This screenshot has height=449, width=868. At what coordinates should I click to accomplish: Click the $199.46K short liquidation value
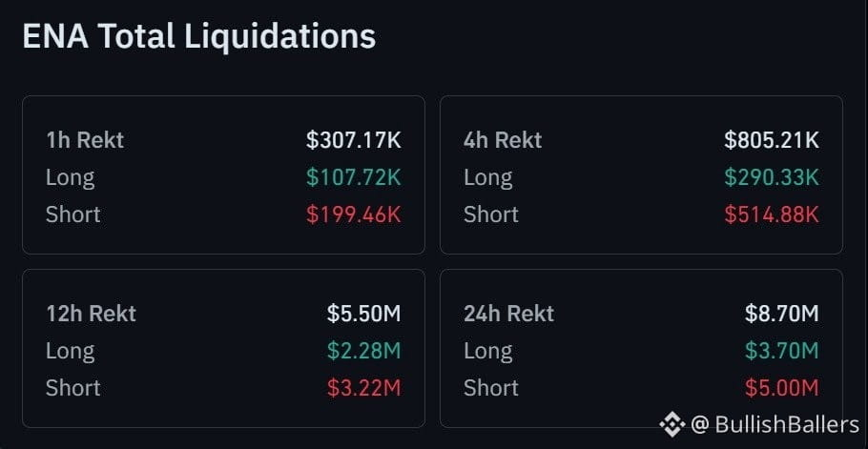354,214
